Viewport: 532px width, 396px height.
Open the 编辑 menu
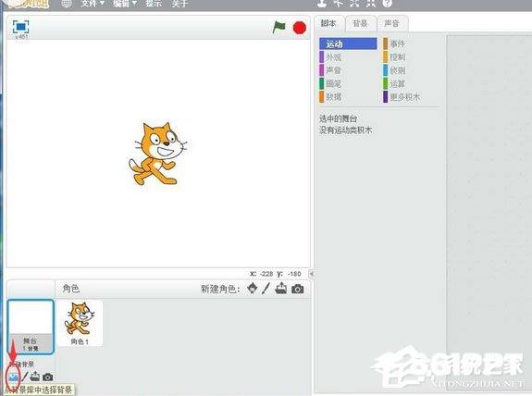125,4
